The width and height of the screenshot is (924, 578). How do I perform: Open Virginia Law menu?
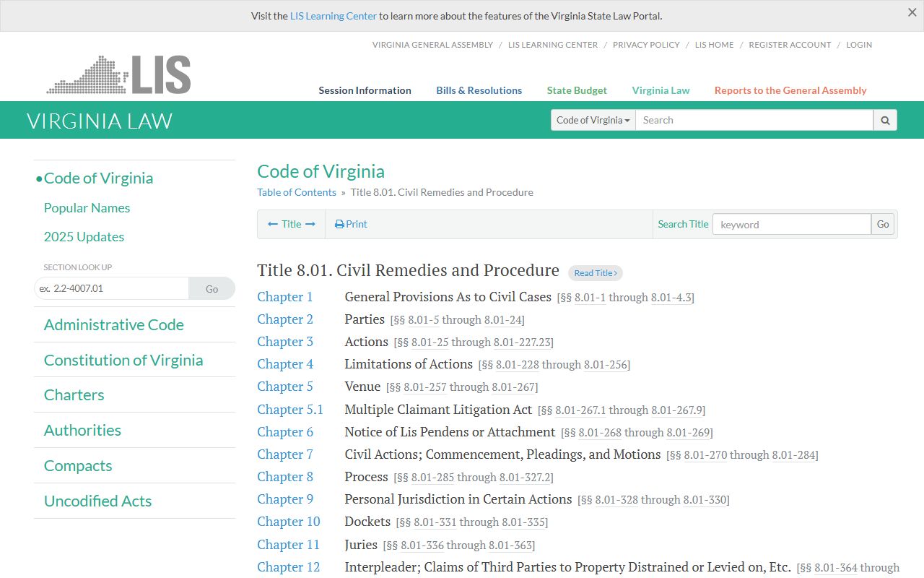tap(661, 90)
